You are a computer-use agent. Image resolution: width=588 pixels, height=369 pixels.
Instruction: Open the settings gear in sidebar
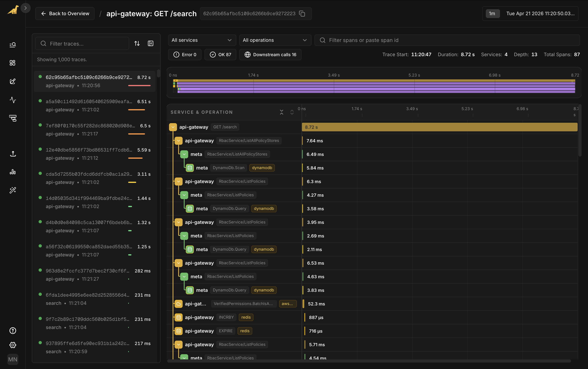point(13,345)
